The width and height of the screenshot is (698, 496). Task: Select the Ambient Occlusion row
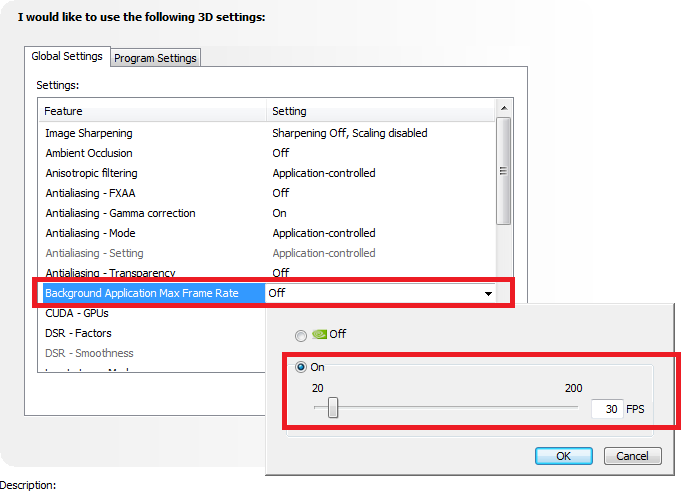(x=267, y=153)
